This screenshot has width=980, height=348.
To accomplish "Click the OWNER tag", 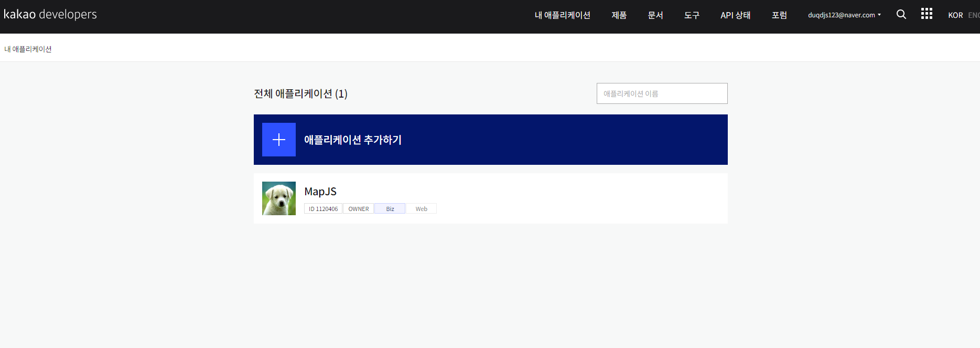I will pyautogui.click(x=359, y=209).
